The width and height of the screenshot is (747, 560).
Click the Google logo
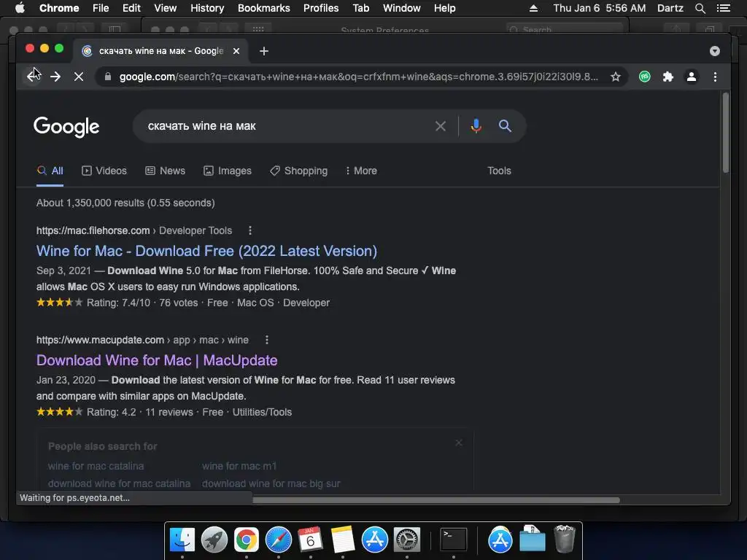(x=66, y=127)
